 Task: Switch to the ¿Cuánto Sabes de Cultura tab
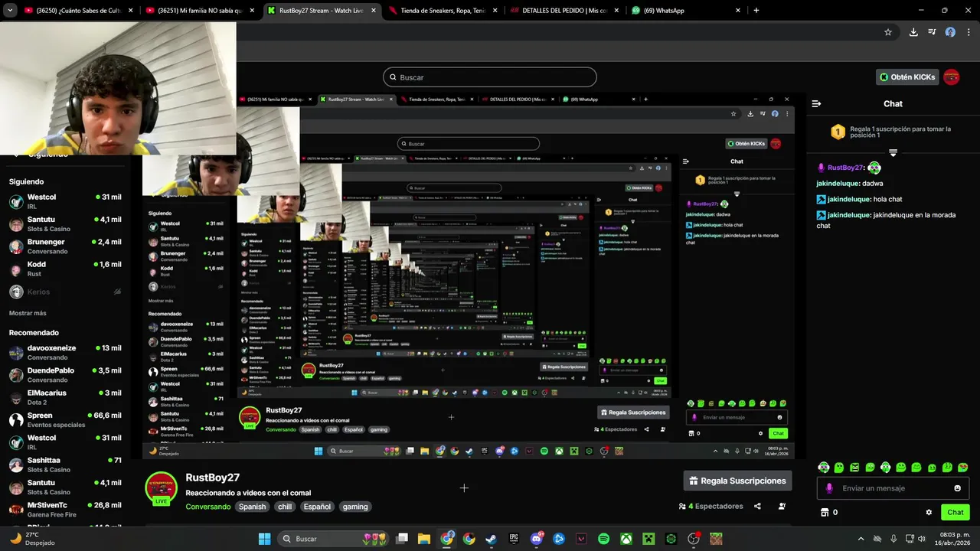tap(73, 11)
